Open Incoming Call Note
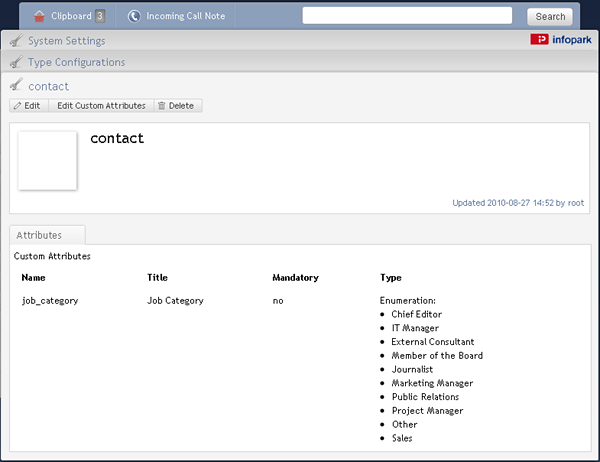This screenshot has height=462, width=600. tap(186, 16)
